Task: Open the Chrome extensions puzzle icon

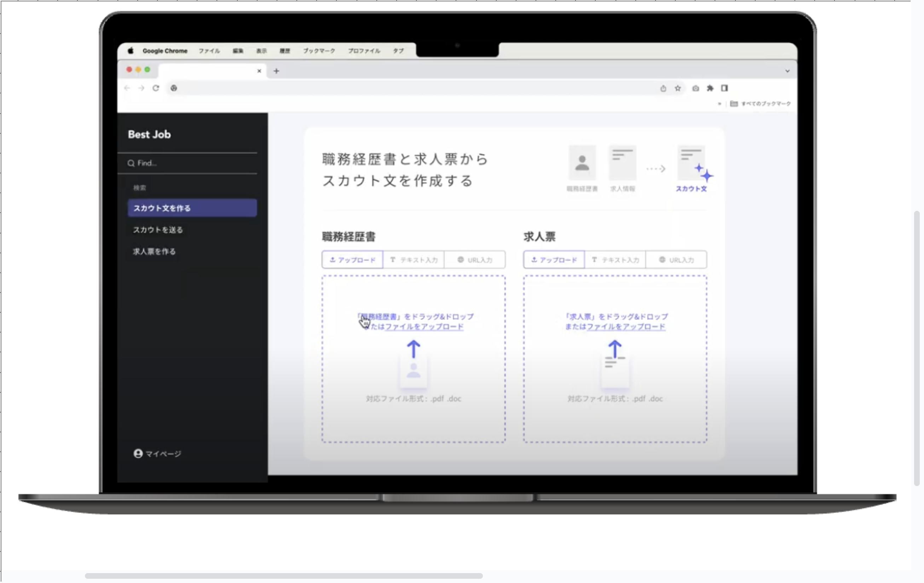Action: coord(710,88)
